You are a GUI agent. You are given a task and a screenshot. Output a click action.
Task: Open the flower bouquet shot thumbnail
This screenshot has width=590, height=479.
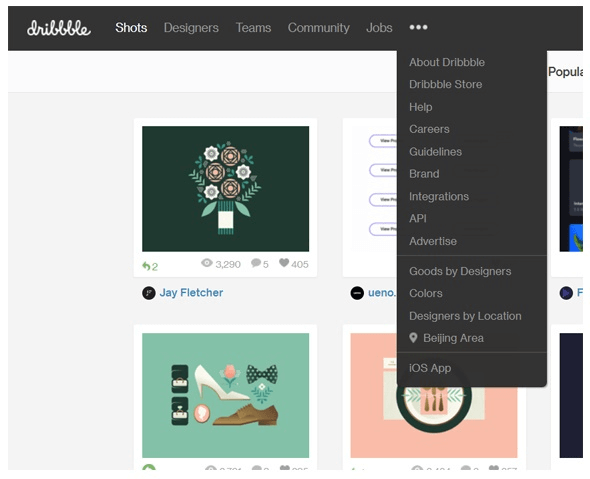(225, 189)
